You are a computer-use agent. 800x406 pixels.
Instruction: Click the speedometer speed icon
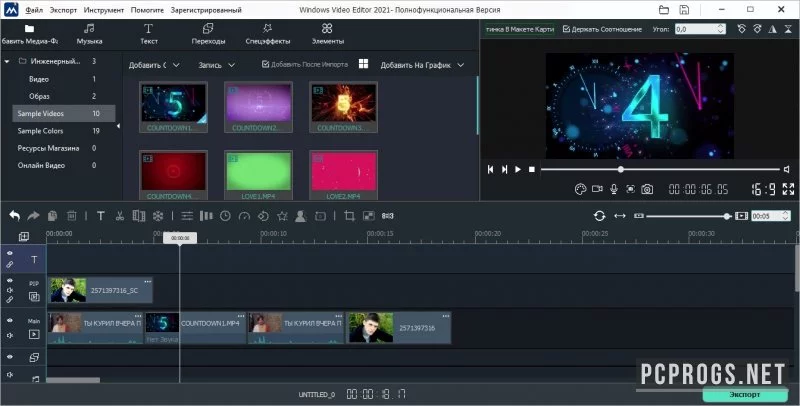tap(244, 216)
